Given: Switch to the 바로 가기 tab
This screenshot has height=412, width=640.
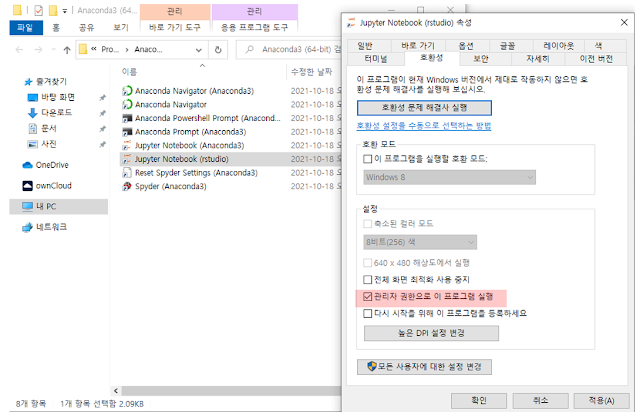Looking at the screenshot, I should [418, 46].
